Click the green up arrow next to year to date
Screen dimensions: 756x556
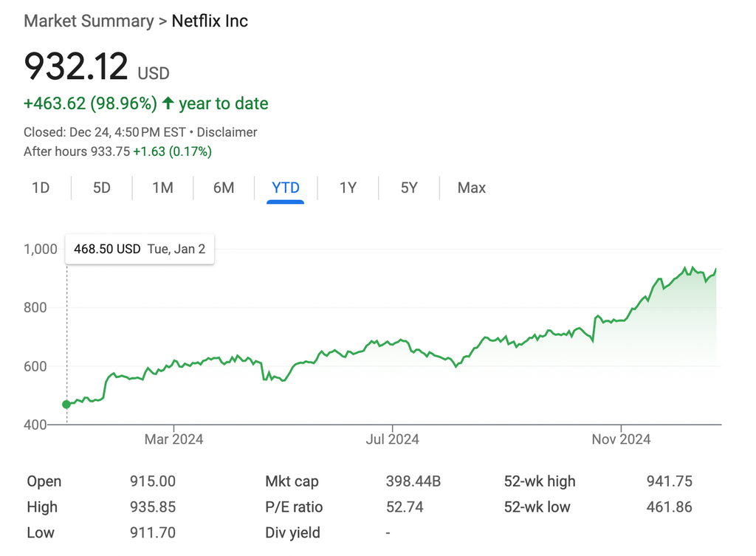tap(168, 103)
